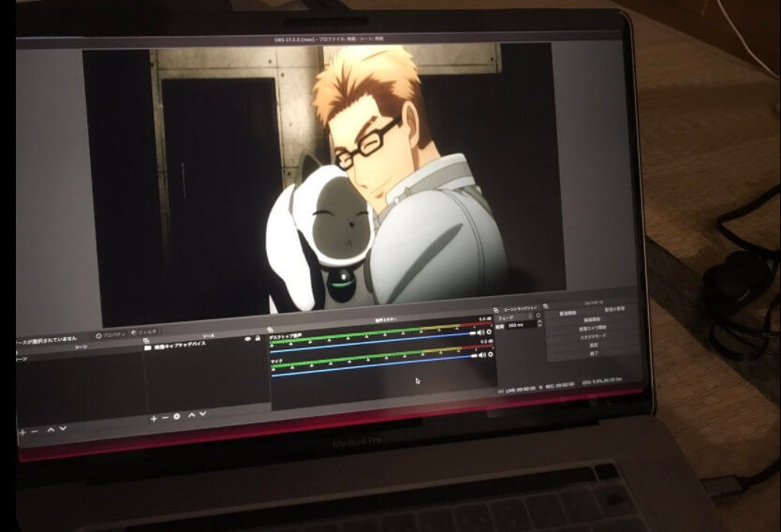This screenshot has width=781, height=532.
Task: Click the Properties button on the source toolbar
Action: (111, 335)
